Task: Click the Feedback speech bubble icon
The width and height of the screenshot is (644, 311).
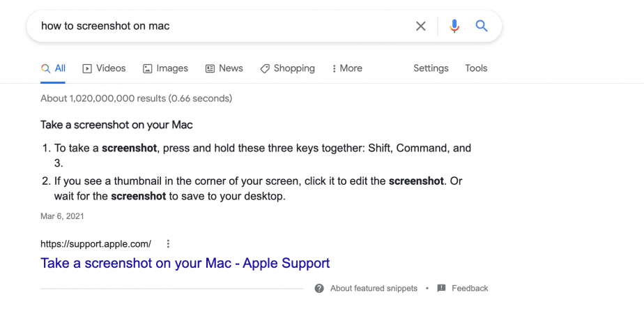Action: 441,289
